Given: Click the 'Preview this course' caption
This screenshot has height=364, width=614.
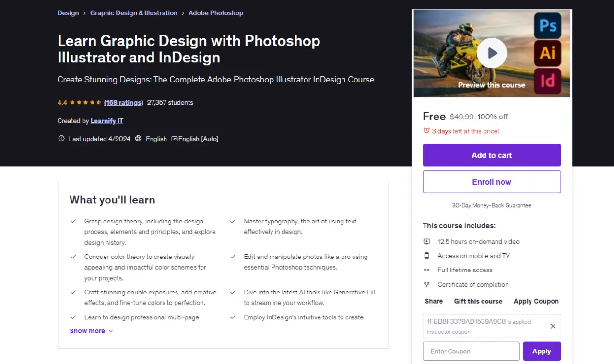Looking at the screenshot, I should [x=492, y=85].
